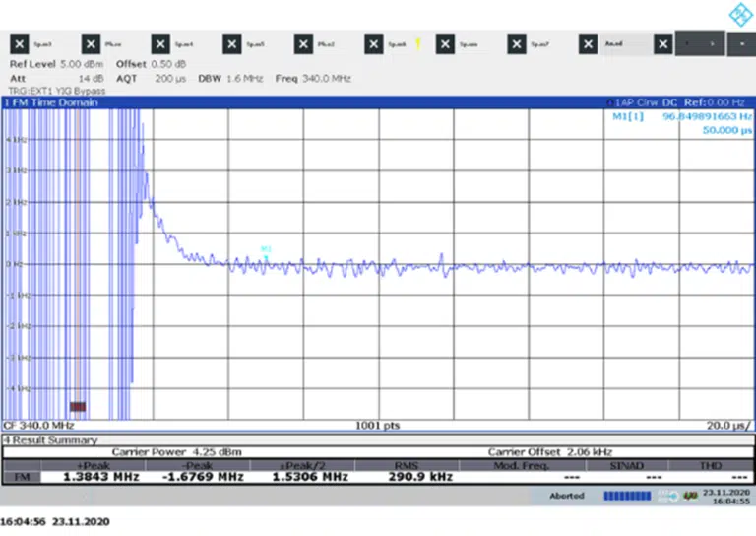Viewport: 756px width, 536px height.
Task: Click the 1AP Clrw trace mode label
Action: [x=635, y=102]
